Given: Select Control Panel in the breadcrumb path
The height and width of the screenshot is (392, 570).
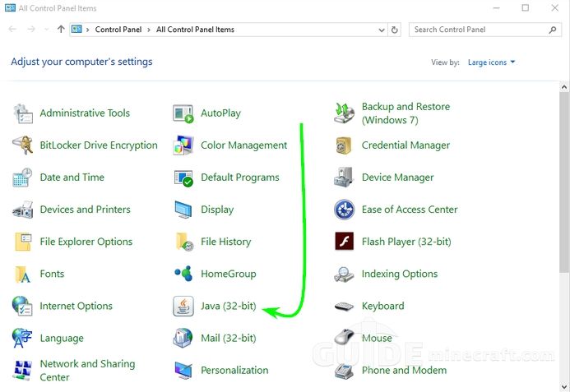Looking at the screenshot, I should click(x=118, y=30).
